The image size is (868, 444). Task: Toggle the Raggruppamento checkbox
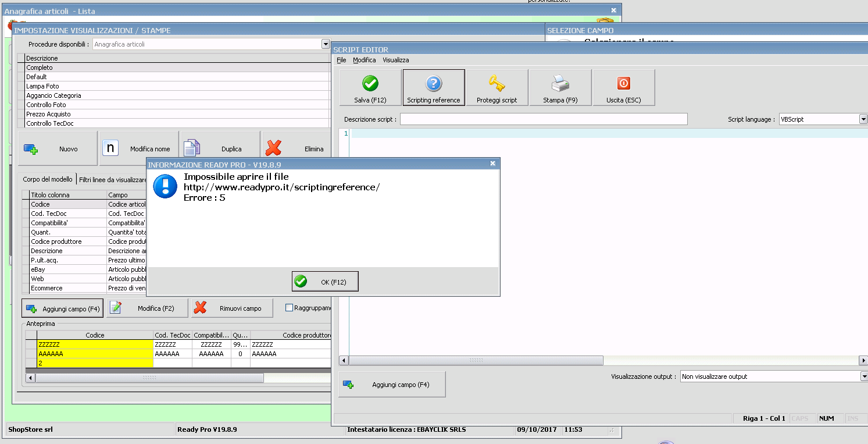tap(289, 308)
